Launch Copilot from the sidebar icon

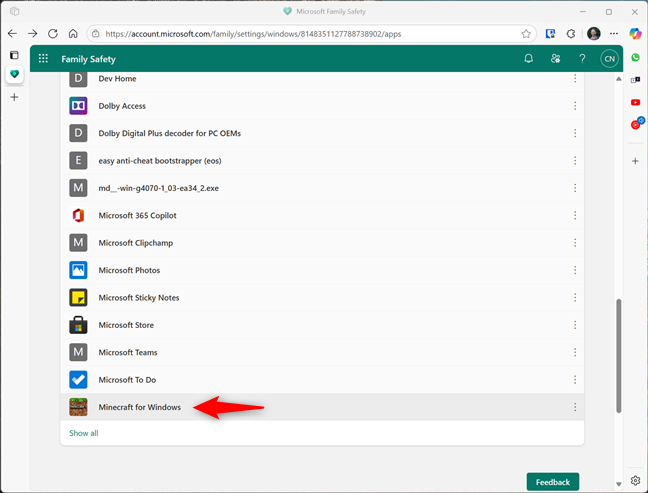[x=635, y=33]
